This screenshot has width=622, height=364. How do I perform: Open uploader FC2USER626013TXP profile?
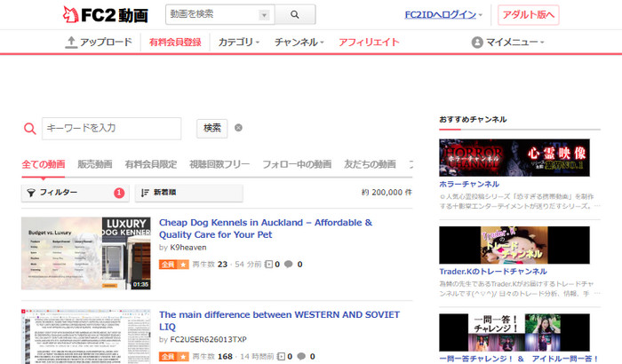tap(208, 339)
